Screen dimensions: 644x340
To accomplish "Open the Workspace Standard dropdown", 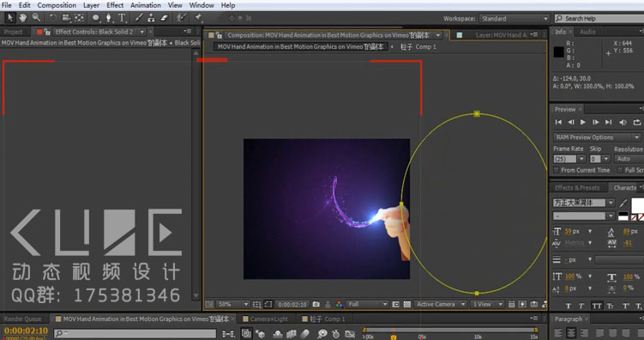I will (x=515, y=19).
